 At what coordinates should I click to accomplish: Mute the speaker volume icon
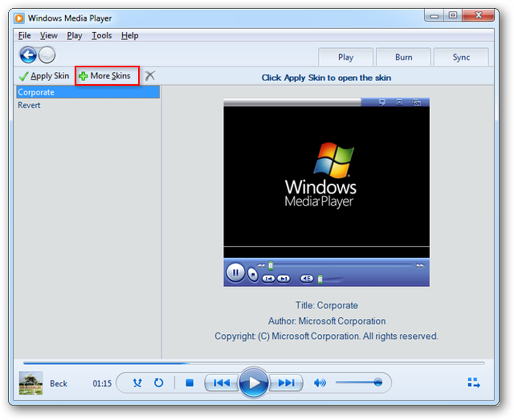(320, 383)
